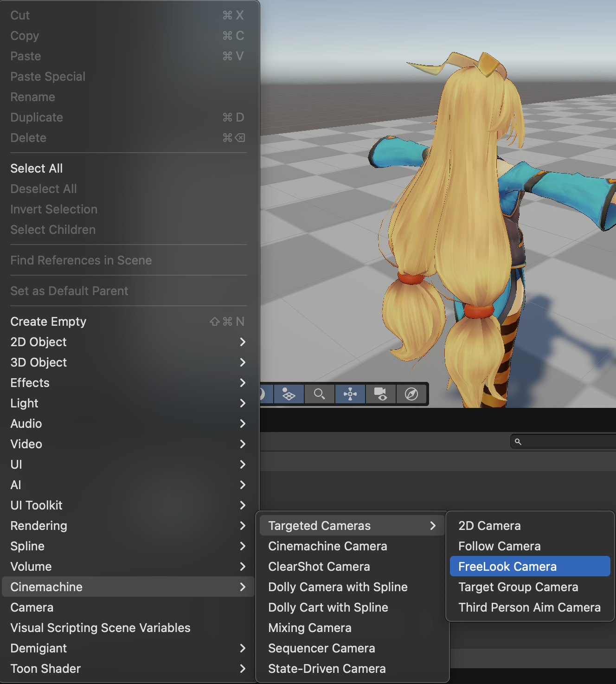Toggle the grid and ground snapping icon
This screenshot has height=684, width=616.
pos(289,394)
